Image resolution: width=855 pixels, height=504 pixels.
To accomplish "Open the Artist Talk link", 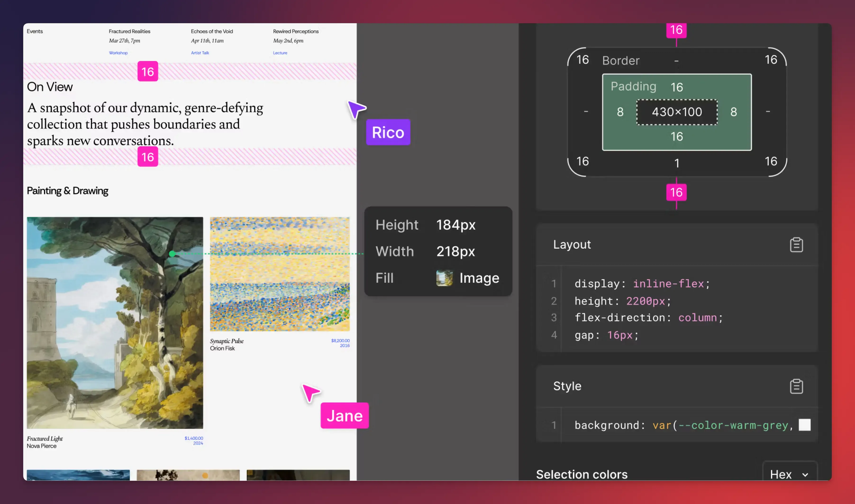I will click(200, 53).
